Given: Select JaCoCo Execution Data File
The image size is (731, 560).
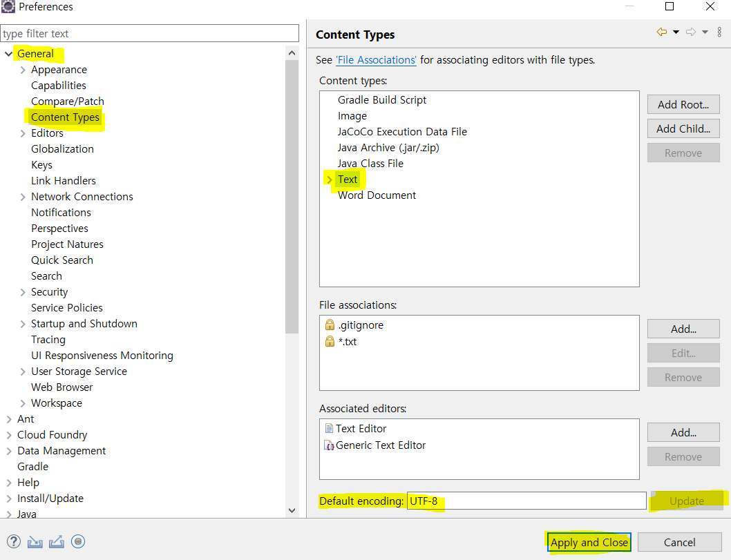Looking at the screenshot, I should click(x=402, y=131).
